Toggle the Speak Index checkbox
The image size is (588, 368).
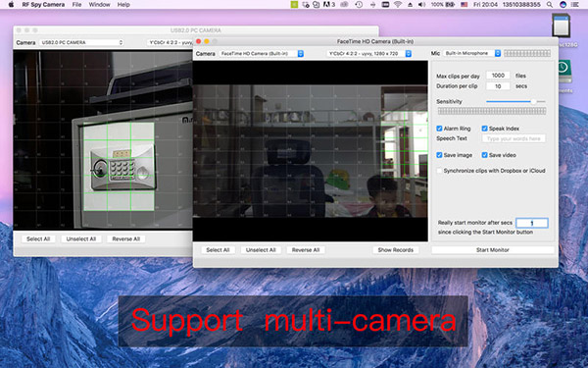(x=484, y=129)
